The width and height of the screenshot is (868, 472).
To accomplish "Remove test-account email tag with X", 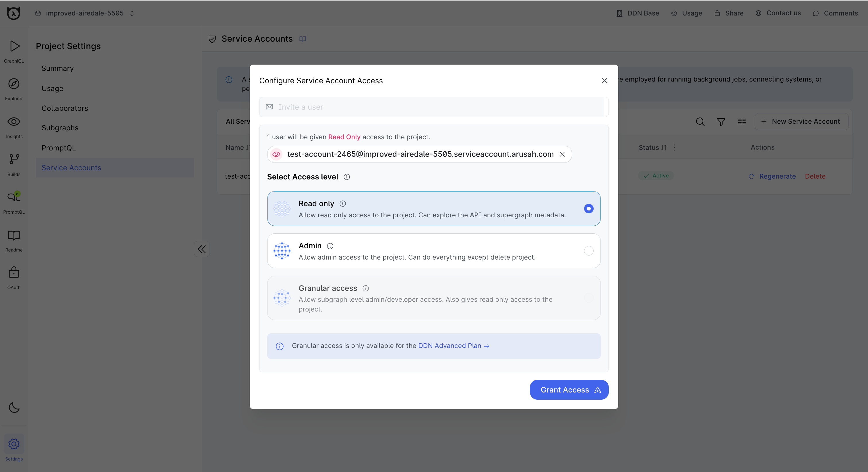I will 562,154.
